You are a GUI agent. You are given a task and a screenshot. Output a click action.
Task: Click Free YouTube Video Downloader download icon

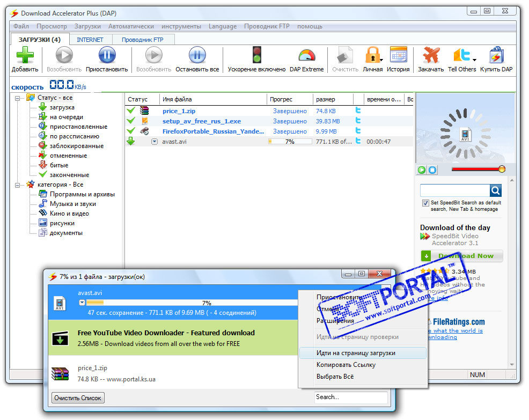coord(61,338)
